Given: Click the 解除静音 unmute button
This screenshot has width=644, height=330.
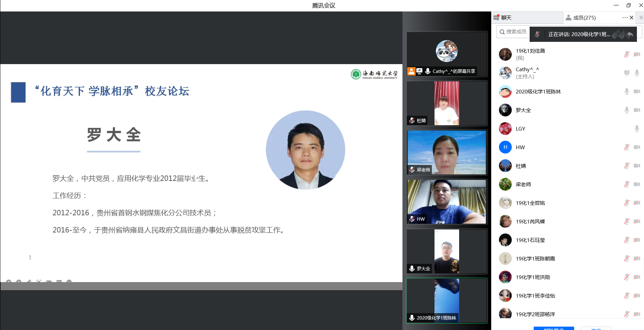Looking at the screenshot, I should coord(554,328).
